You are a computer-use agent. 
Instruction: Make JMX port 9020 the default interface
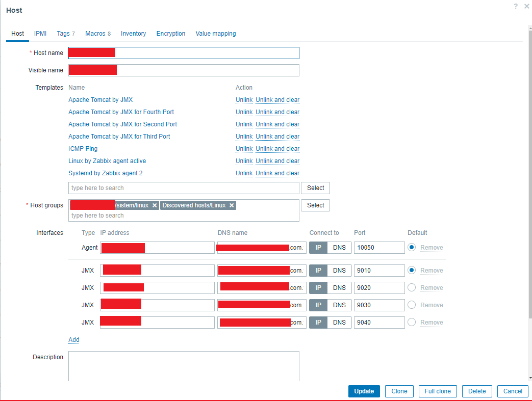pyautogui.click(x=412, y=287)
